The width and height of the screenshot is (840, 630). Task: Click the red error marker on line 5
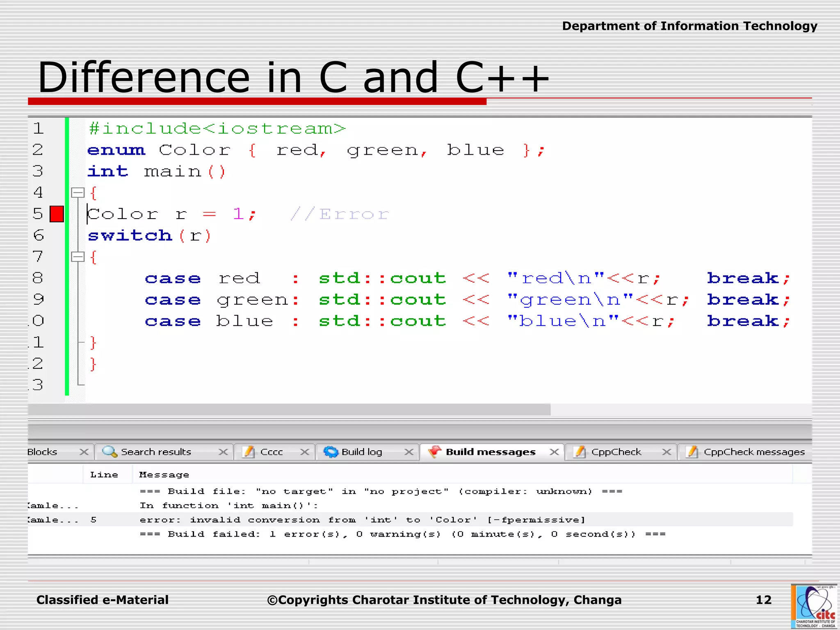pyautogui.click(x=57, y=214)
